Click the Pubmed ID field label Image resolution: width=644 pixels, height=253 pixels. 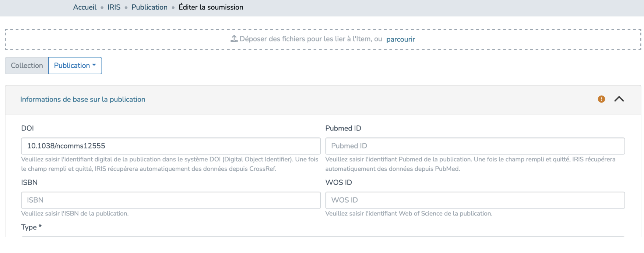coord(343,128)
